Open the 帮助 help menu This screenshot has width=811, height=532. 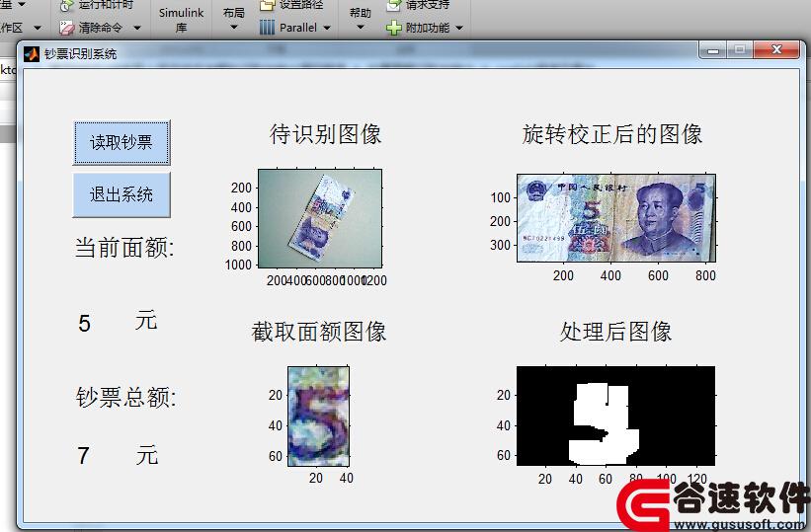(x=360, y=19)
